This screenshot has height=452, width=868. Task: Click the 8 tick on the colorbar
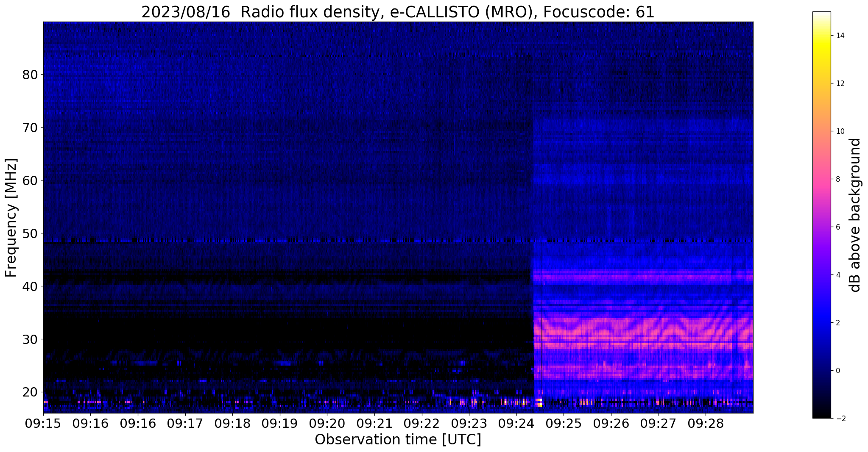837,179
